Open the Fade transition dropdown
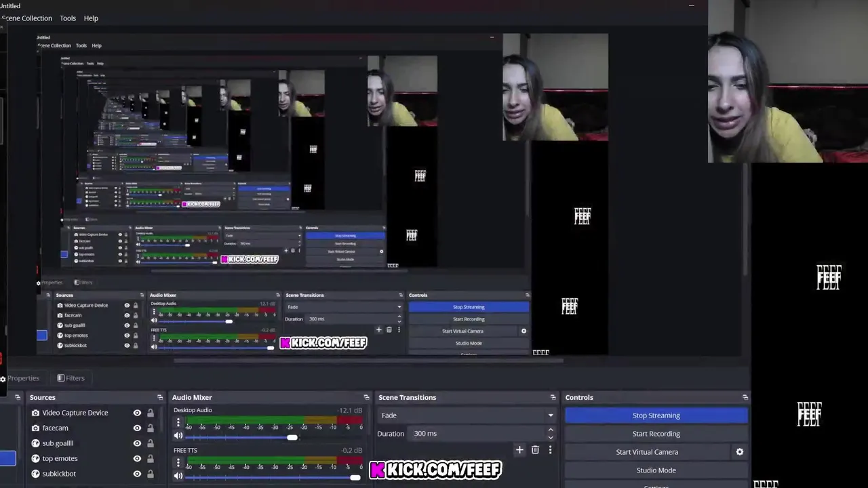Screen dimensions: 868x488 (x=467, y=415)
